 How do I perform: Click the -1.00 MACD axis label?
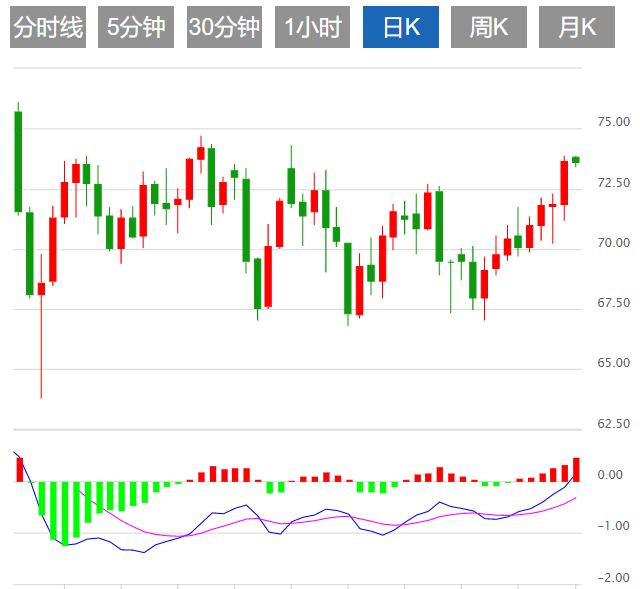[612, 526]
